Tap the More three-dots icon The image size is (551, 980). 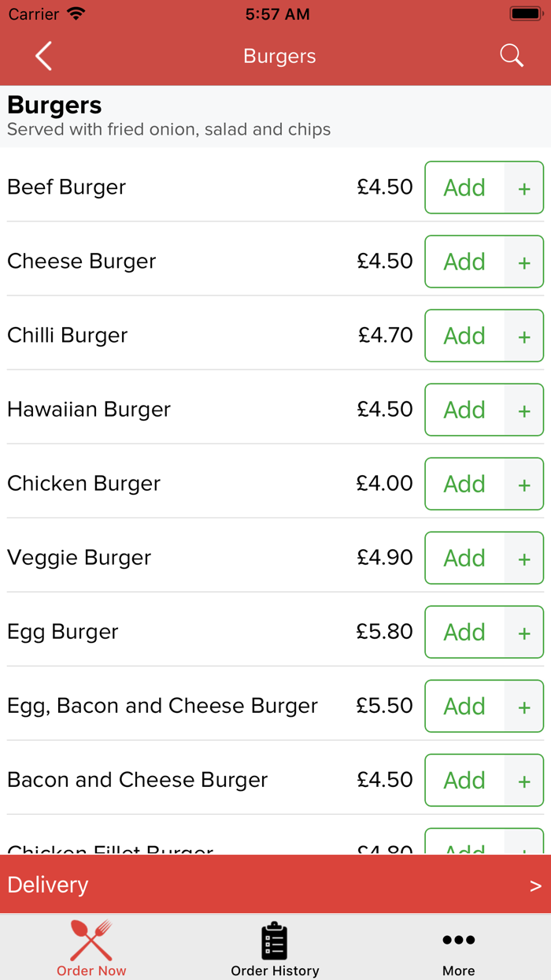pyautogui.click(x=458, y=940)
